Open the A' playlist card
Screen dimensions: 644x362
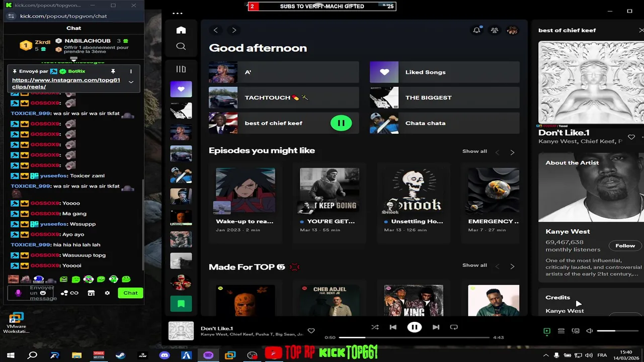point(284,72)
